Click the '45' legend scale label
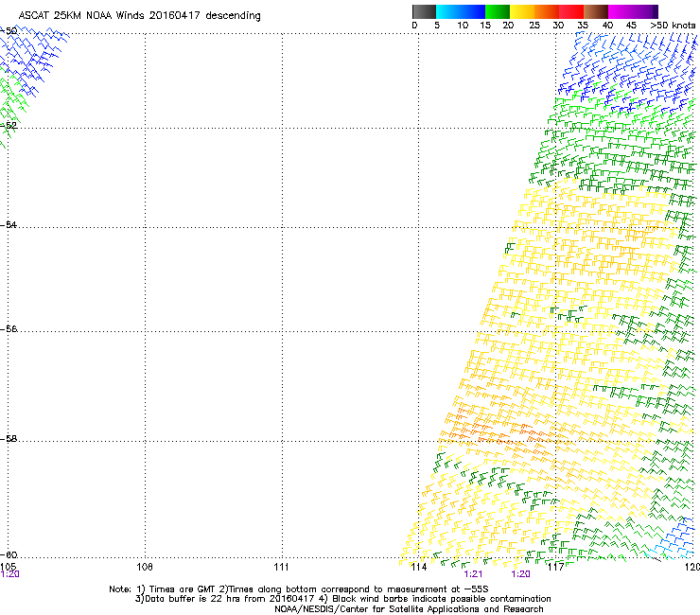Screen dimensions: 700x615 [631, 26]
